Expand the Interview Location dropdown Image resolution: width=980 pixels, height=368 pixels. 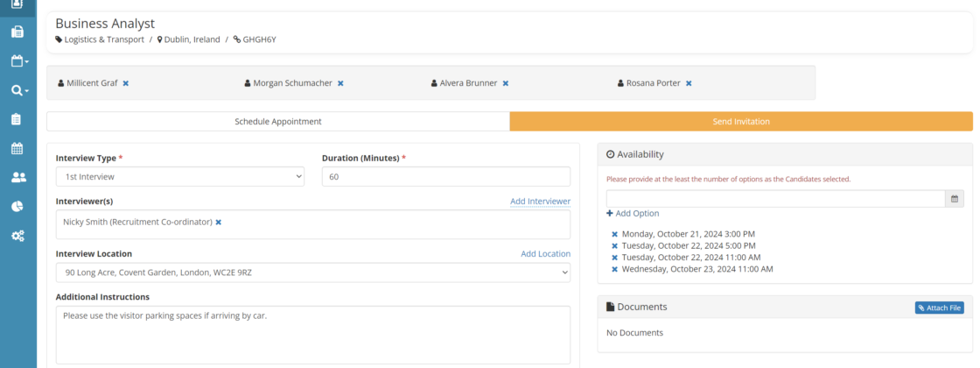click(x=312, y=272)
